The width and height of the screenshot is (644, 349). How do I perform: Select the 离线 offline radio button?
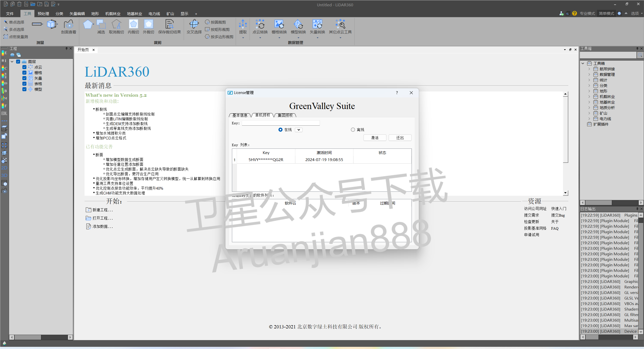pos(353,130)
